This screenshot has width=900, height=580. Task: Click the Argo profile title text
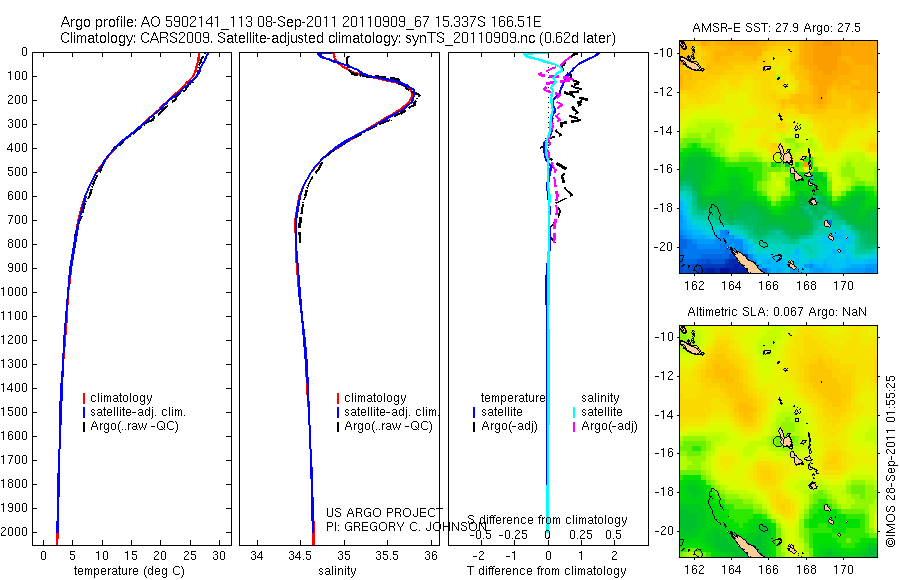301,22
